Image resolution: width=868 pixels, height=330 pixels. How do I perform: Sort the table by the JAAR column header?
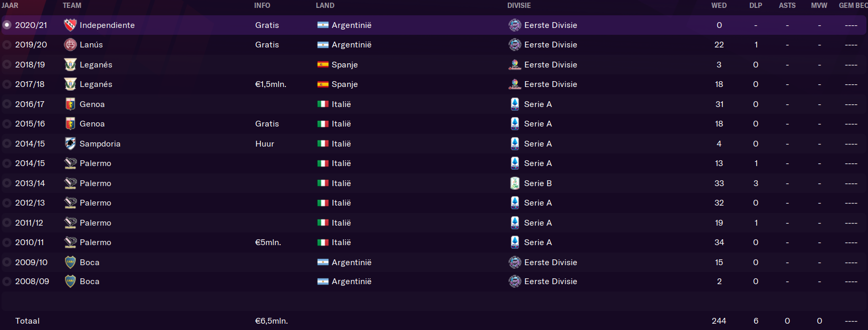[x=10, y=5]
